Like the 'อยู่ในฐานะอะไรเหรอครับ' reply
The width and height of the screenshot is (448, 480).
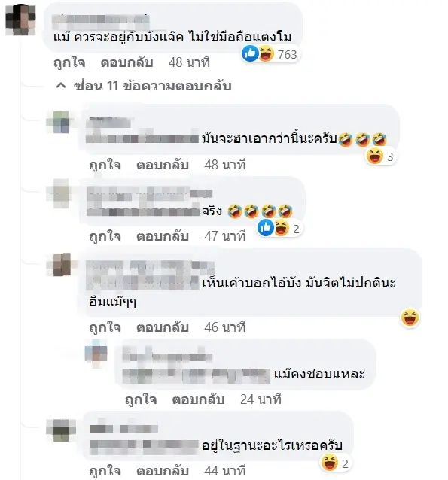(105, 471)
